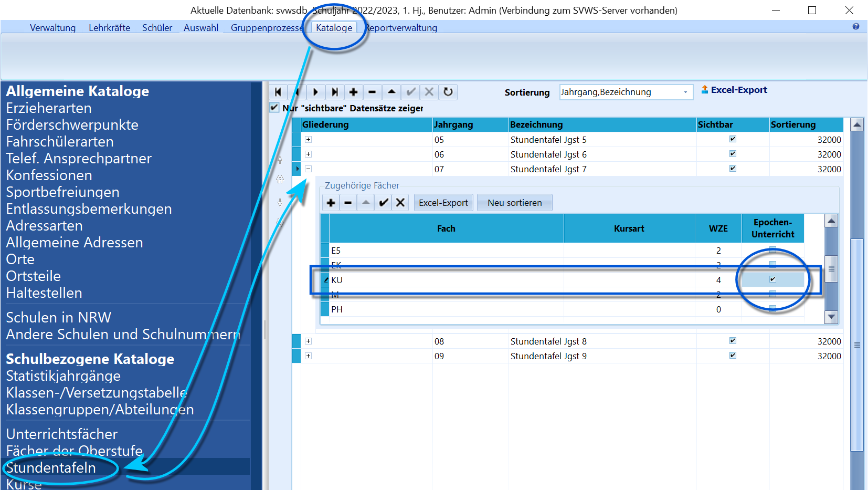
Task: Cancel Fach edit with X icon
Action: click(x=400, y=203)
